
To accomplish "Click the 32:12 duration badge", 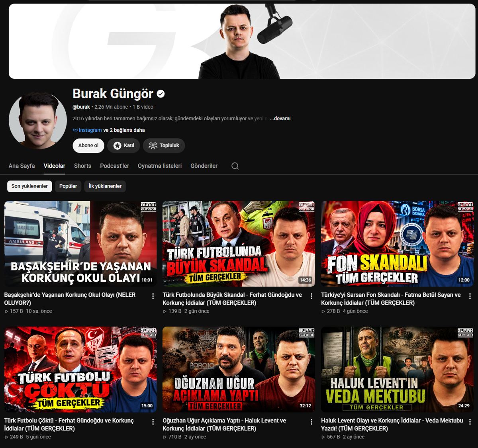I will [305, 406].
